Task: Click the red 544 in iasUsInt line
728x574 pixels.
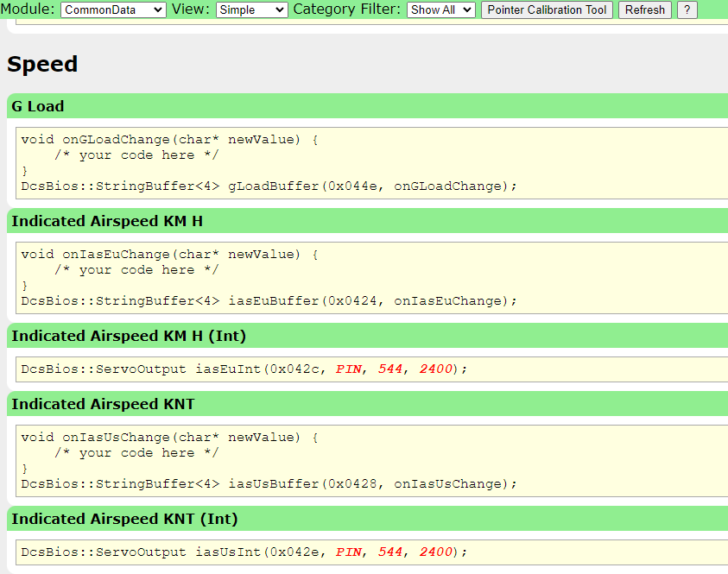Action: pos(390,552)
